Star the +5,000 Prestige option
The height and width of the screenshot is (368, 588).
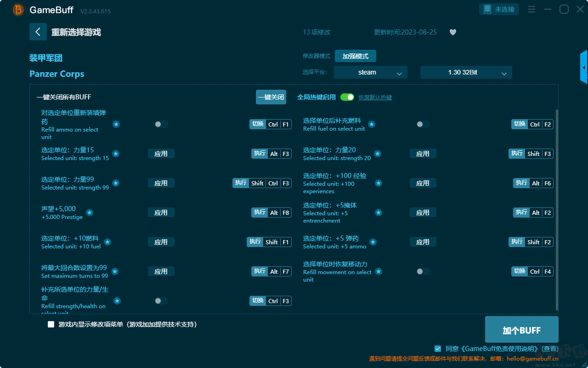click(x=90, y=213)
